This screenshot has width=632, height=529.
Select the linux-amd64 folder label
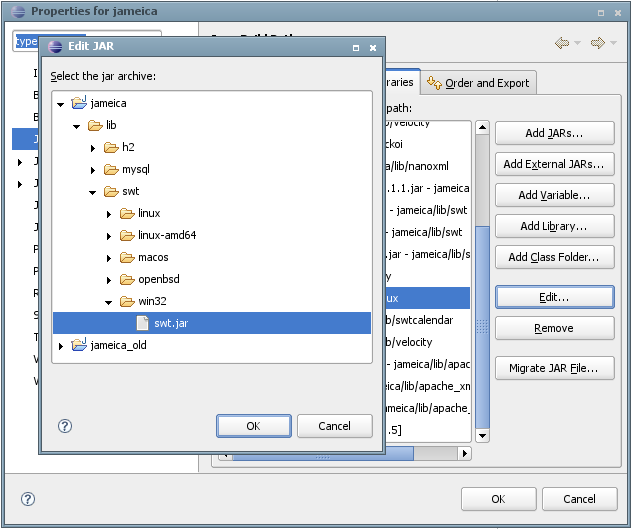pyautogui.click(x=167, y=235)
